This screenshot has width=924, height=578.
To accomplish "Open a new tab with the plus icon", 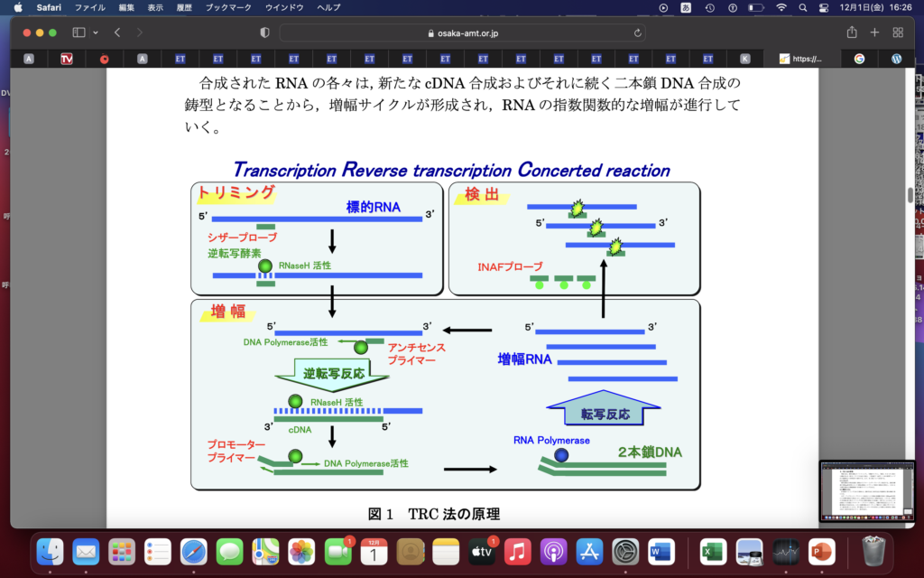I will (874, 33).
